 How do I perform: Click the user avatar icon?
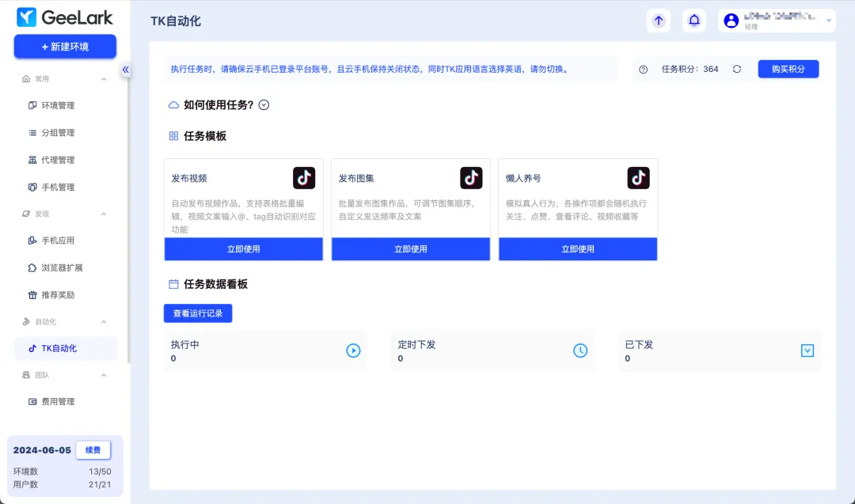[731, 21]
